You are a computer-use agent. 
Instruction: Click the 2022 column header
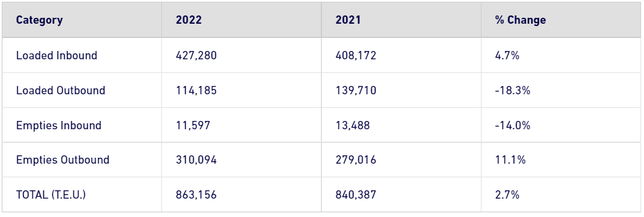(189, 20)
